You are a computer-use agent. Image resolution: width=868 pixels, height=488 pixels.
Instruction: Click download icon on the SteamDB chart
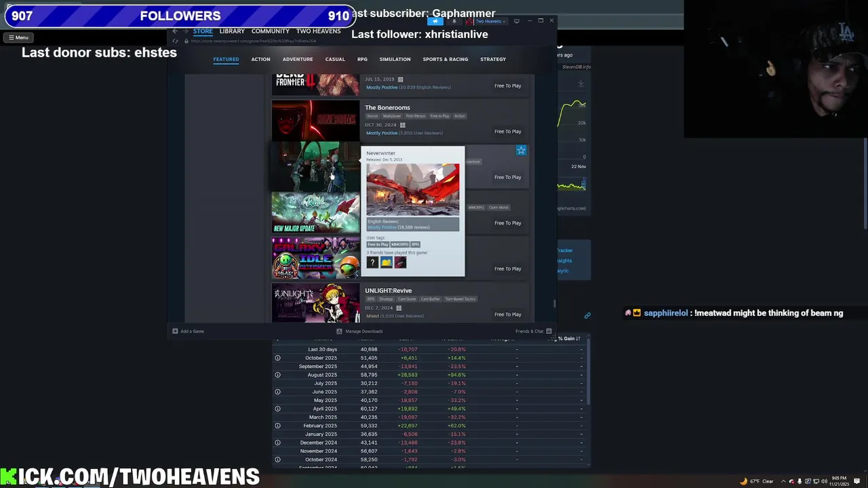point(580,84)
